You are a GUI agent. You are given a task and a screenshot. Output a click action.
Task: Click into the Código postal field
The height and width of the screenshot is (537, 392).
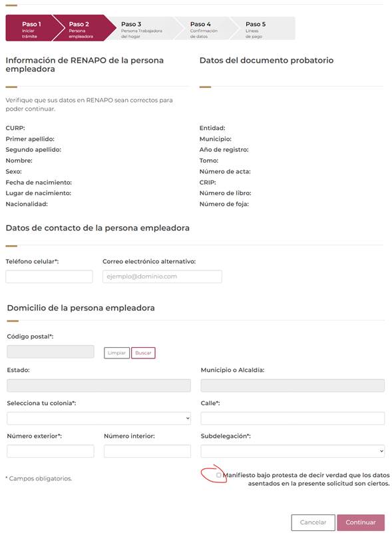coord(51,352)
